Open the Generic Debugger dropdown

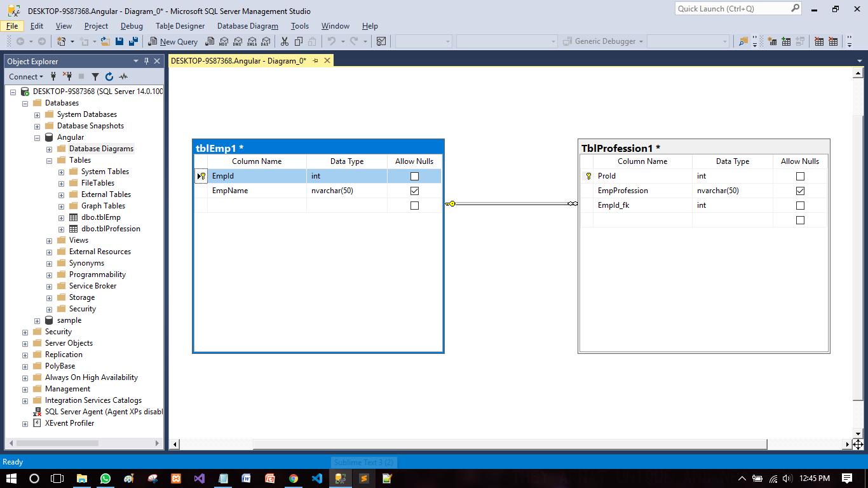point(641,41)
